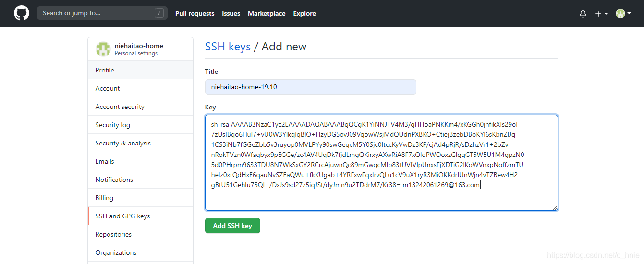Click the Add SSH key button
The width and height of the screenshot is (644, 264).
pyautogui.click(x=232, y=226)
